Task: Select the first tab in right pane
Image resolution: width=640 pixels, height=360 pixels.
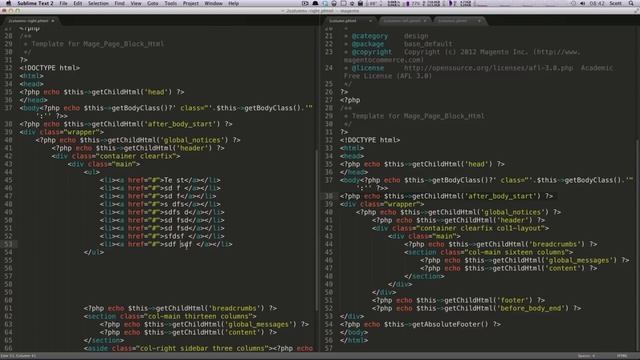Action: click(x=350, y=20)
